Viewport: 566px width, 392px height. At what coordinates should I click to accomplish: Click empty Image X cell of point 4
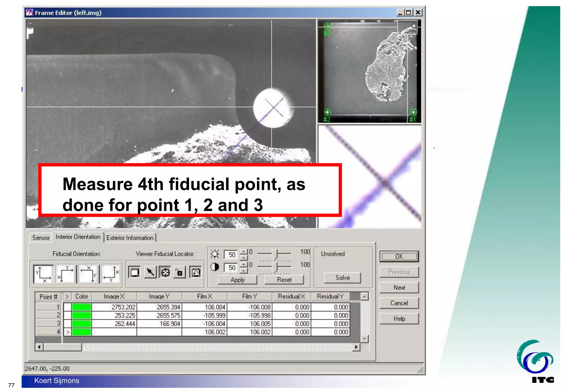tap(114, 332)
